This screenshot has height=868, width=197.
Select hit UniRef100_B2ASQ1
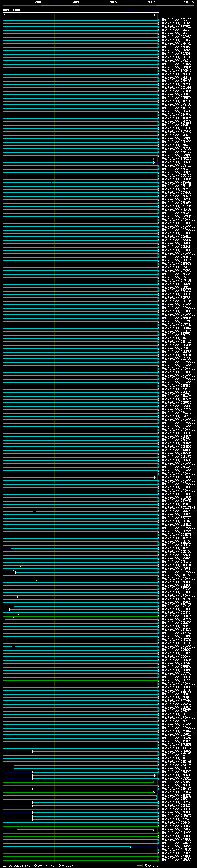[x=177, y=216]
